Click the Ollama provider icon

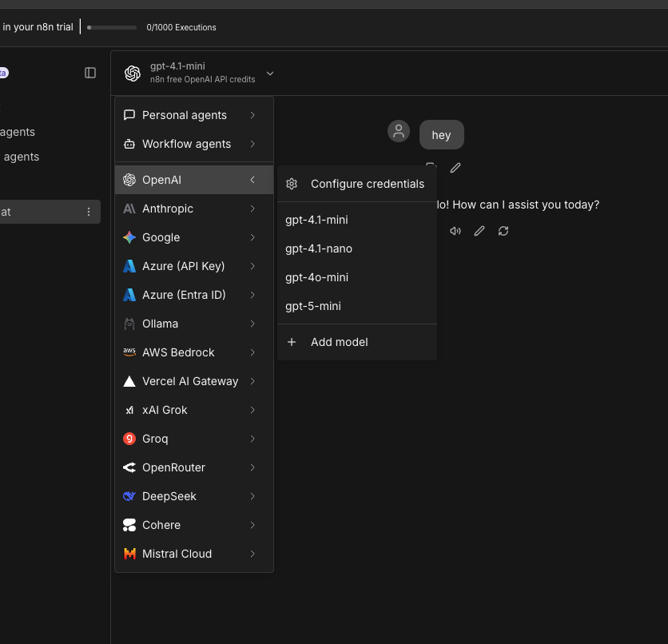[x=129, y=324]
